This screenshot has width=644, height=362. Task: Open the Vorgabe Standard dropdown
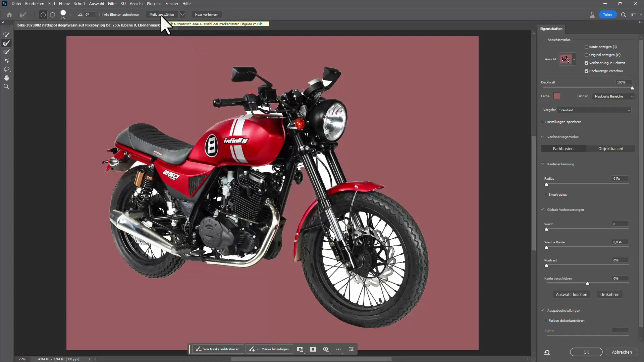coord(594,110)
